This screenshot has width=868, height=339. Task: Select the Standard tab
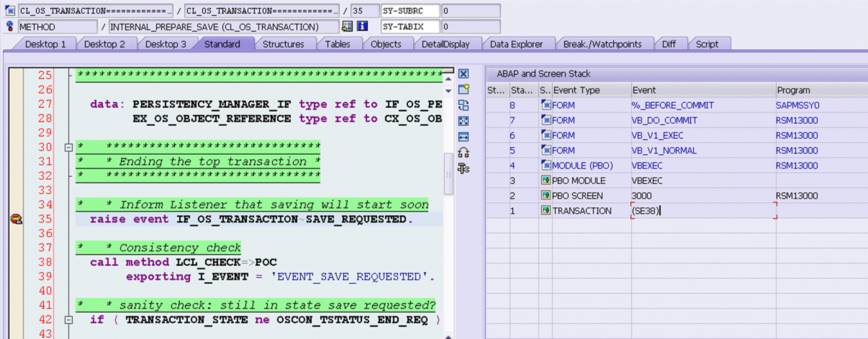point(223,44)
